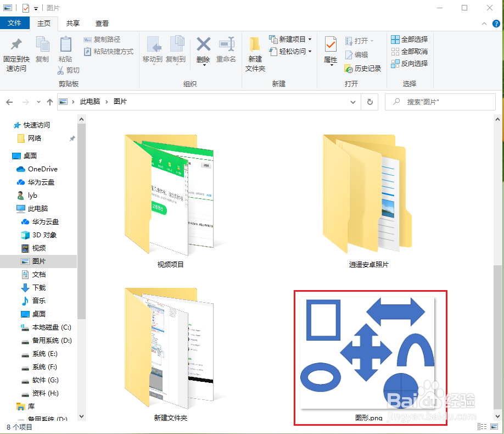Switch to the 查看 (View) tab
504x434 pixels.
(x=102, y=23)
